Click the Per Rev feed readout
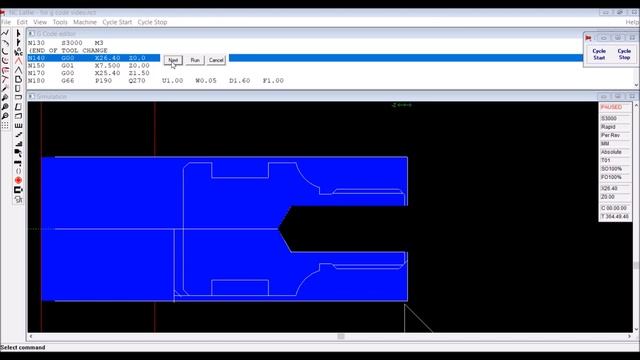Screen dimensions: 640x360 (610, 135)
